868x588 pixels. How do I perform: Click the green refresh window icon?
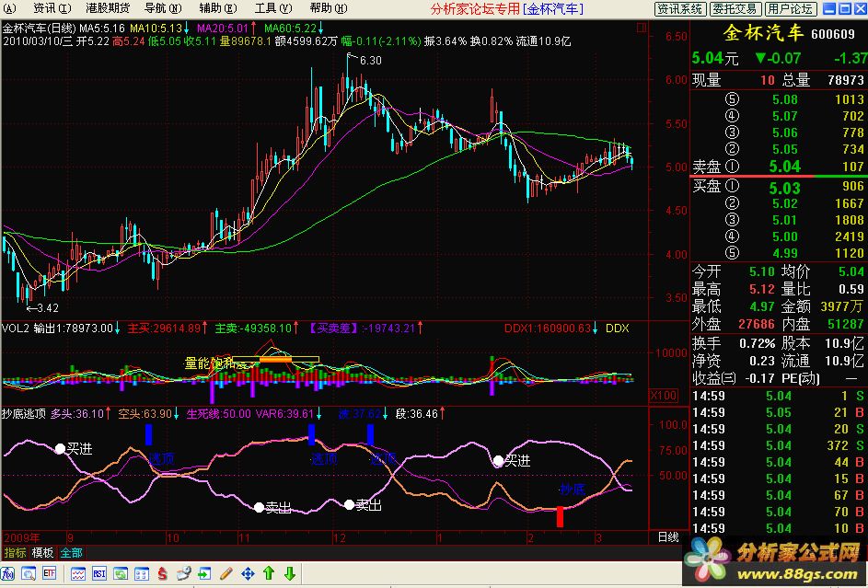[121, 573]
